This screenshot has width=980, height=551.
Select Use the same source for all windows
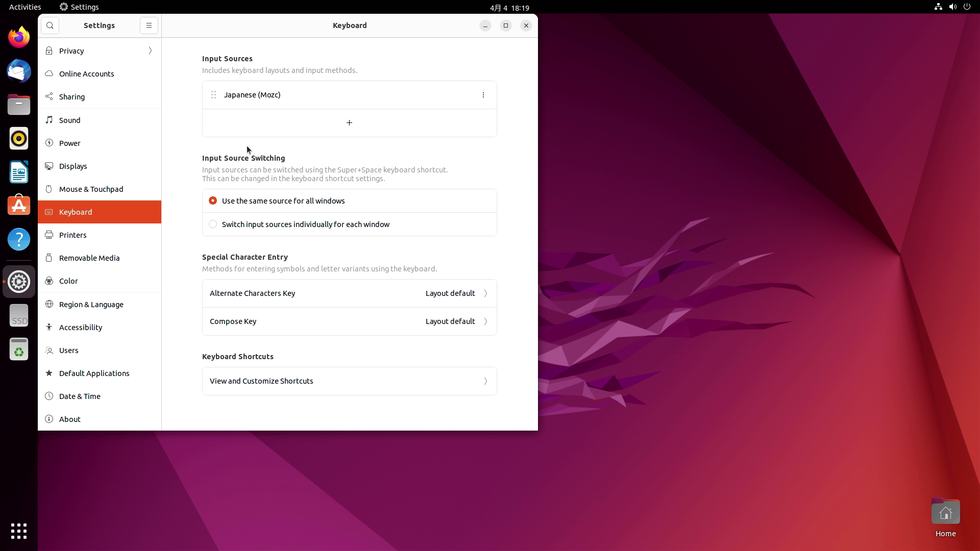[213, 201]
